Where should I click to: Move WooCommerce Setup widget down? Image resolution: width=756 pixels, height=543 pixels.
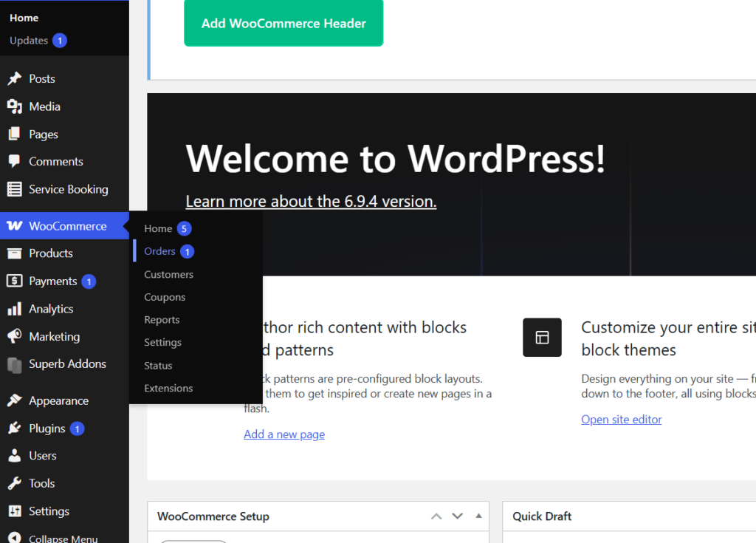tap(458, 516)
